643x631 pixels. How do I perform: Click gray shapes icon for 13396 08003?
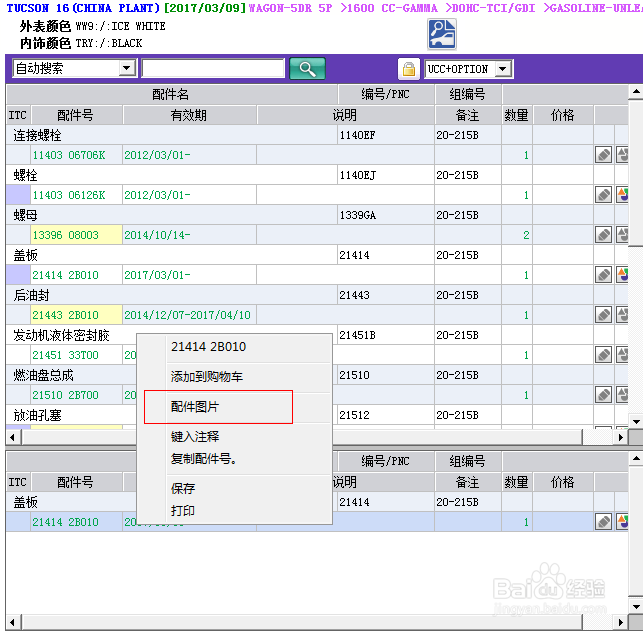tap(622, 235)
